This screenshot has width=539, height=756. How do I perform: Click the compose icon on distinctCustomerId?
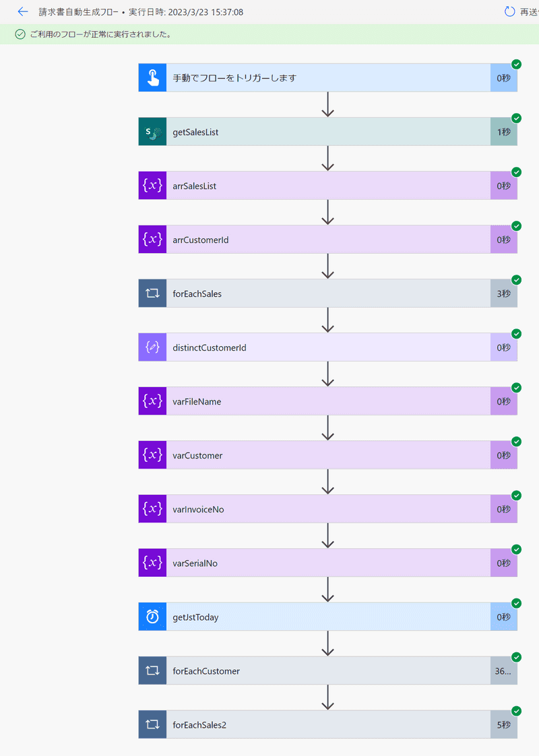[x=152, y=347]
